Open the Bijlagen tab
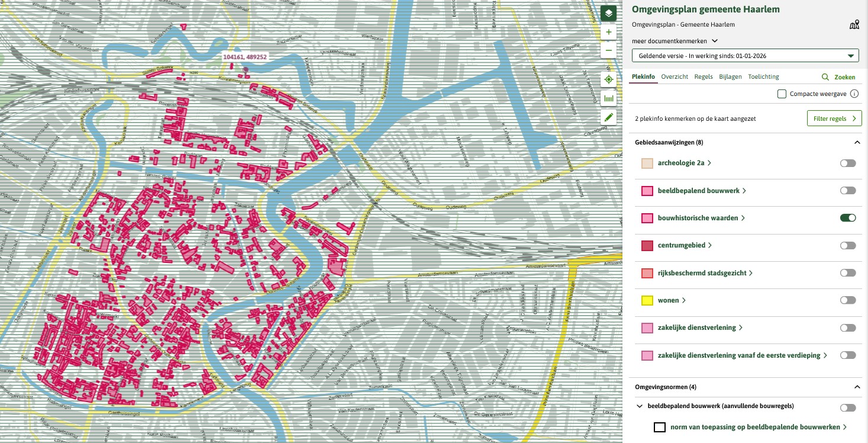 pyautogui.click(x=730, y=76)
